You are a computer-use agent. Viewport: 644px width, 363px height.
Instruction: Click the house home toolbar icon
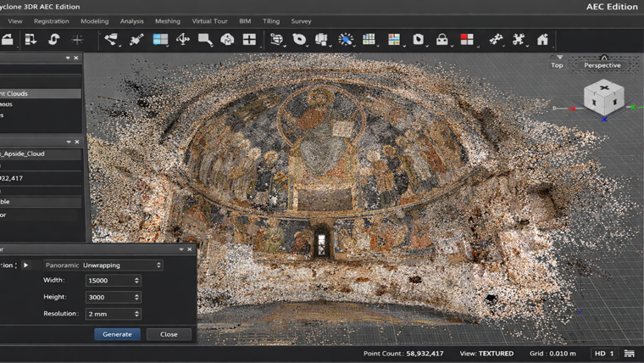(x=542, y=40)
